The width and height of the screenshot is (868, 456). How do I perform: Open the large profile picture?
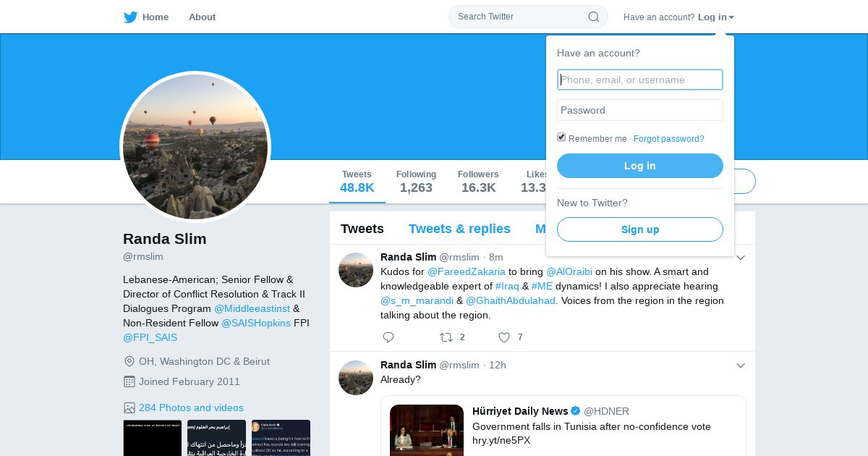point(195,147)
